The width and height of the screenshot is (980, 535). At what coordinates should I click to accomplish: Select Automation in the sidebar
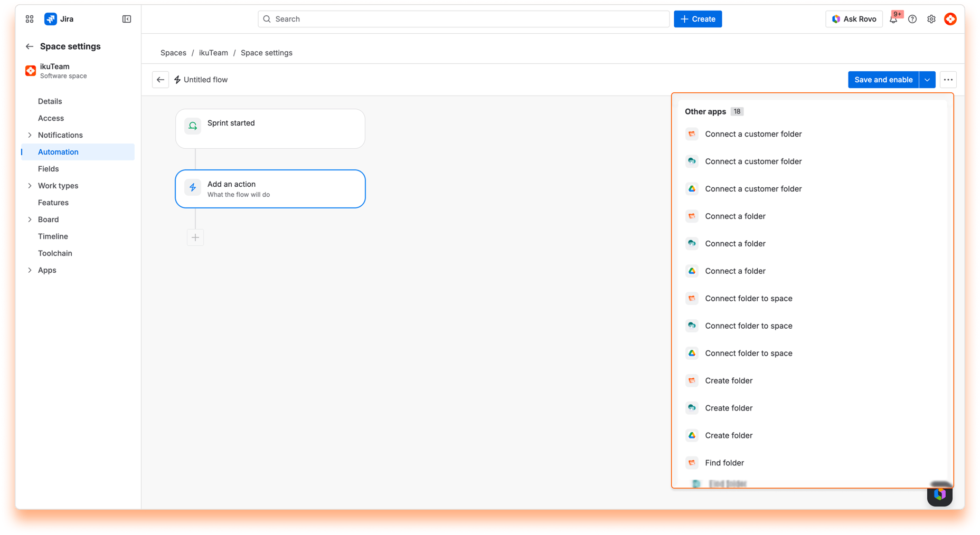pos(78,152)
